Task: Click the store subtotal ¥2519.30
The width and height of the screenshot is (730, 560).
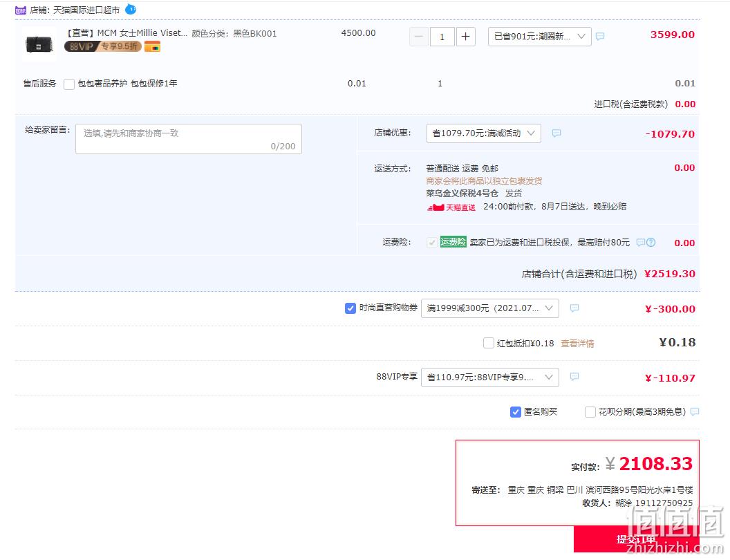Action: coord(669,274)
